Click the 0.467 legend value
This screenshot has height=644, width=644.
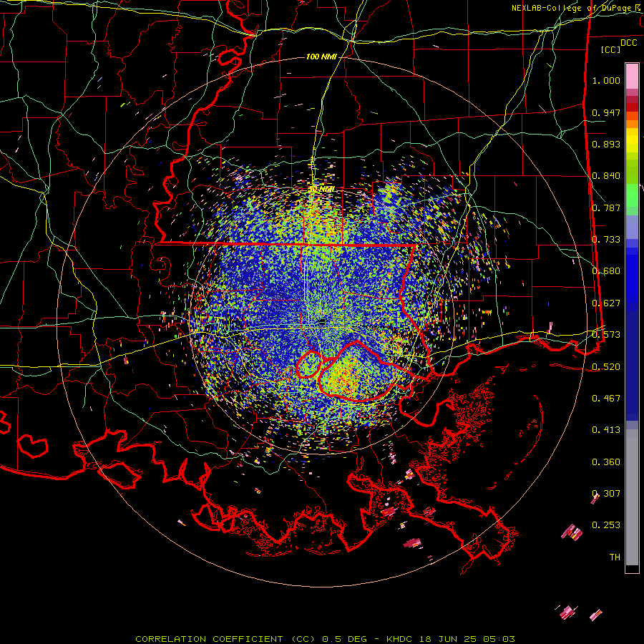[606, 399]
